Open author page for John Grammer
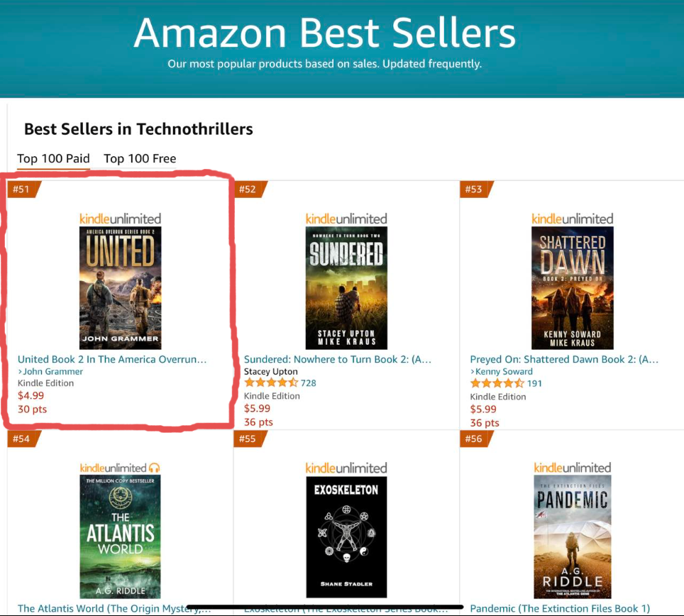684x616 pixels. pyautogui.click(x=52, y=370)
